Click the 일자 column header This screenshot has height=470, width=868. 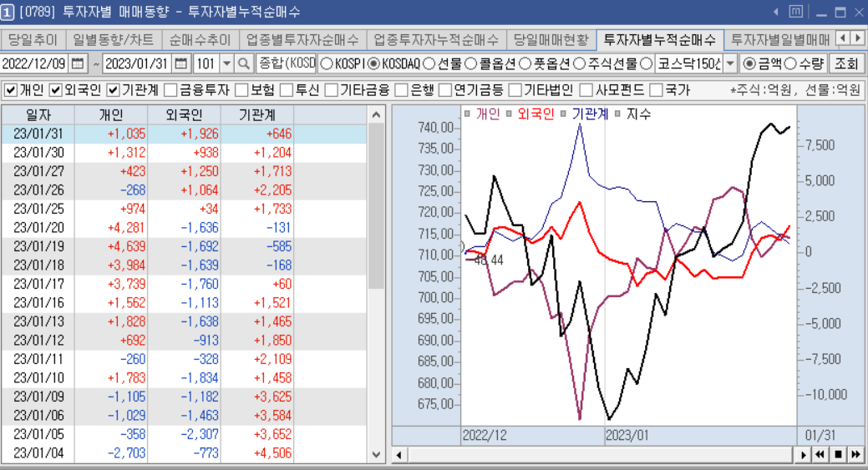tap(38, 115)
